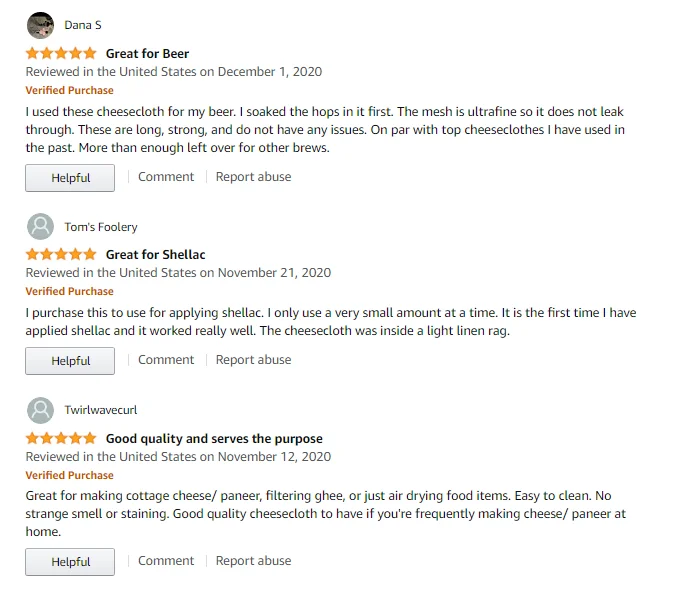Click the star rating on Great for Shellac review
The height and width of the screenshot is (595, 686).
point(61,254)
